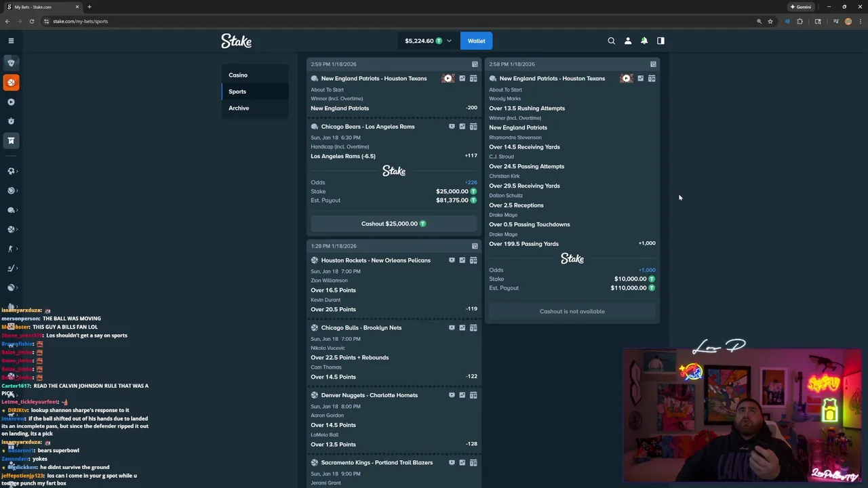Click the Stake logo in header

(x=236, y=41)
